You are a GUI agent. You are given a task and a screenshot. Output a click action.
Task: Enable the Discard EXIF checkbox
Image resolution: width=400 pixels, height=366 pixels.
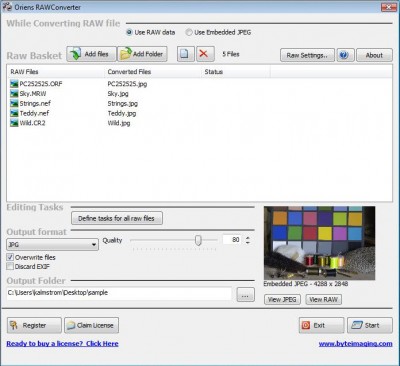pyautogui.click(x=10, y=266)
